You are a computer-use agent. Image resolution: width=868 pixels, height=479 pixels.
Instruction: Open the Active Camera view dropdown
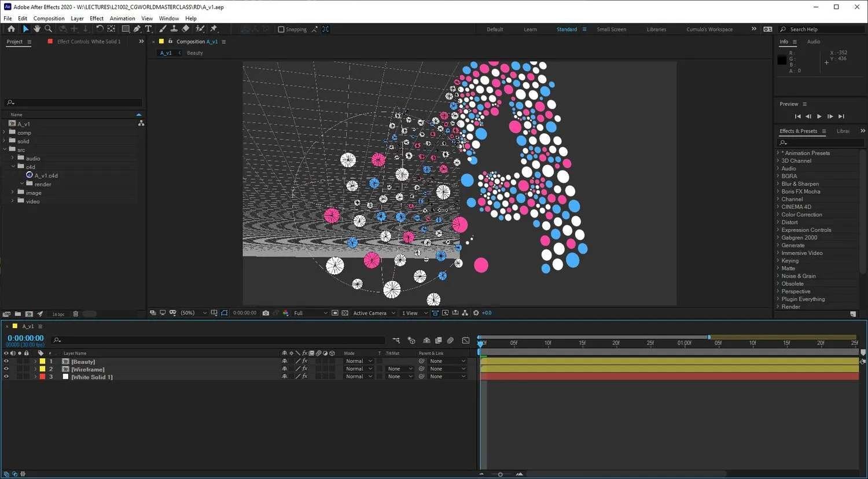click(374, 313)
